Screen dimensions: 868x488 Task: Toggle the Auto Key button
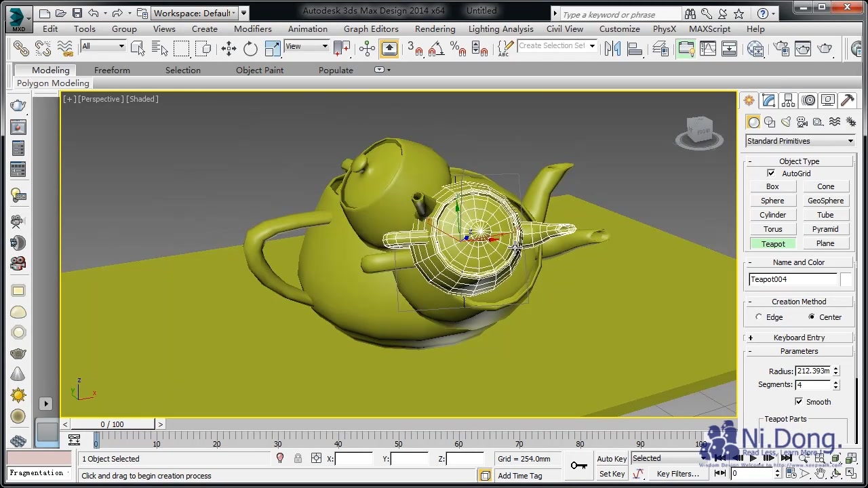click(612, 459)
